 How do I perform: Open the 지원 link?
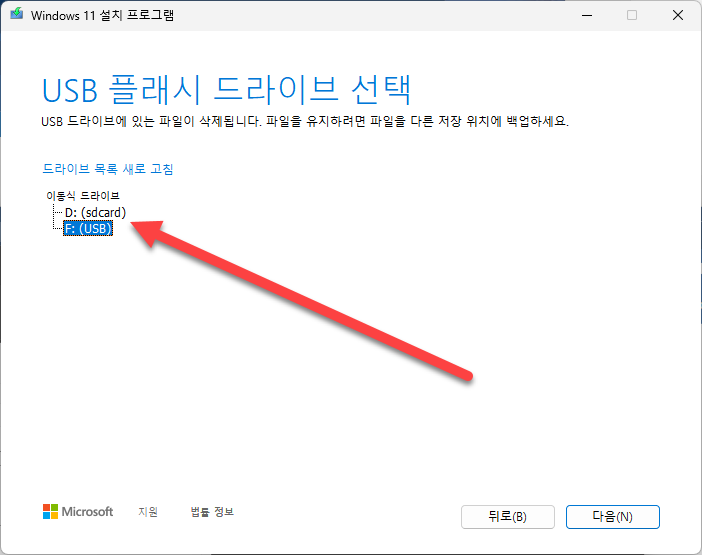point(148,512)
